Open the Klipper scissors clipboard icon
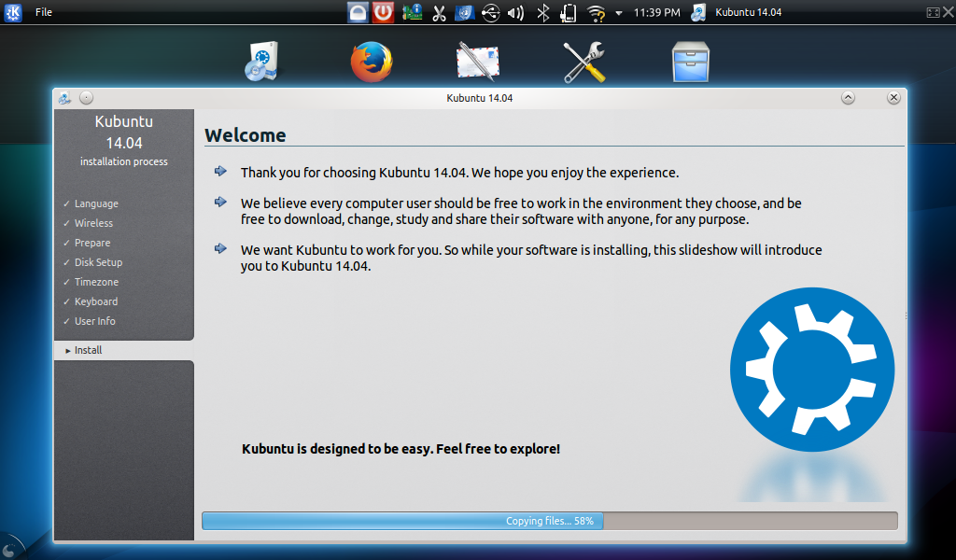This screenshot has height=560, width=956. click(x=439, y=13)
